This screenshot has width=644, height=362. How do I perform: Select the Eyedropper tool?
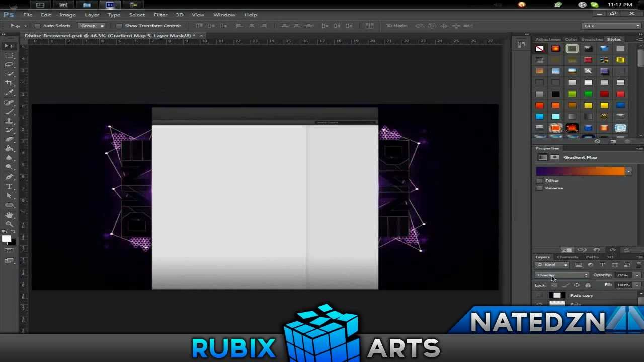pos(9,93)
